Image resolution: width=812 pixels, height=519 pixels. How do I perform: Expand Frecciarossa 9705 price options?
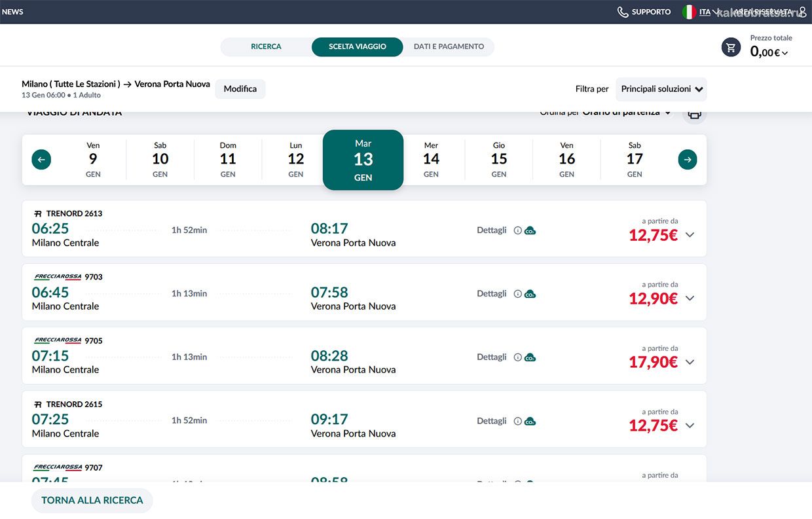(690, 362)
